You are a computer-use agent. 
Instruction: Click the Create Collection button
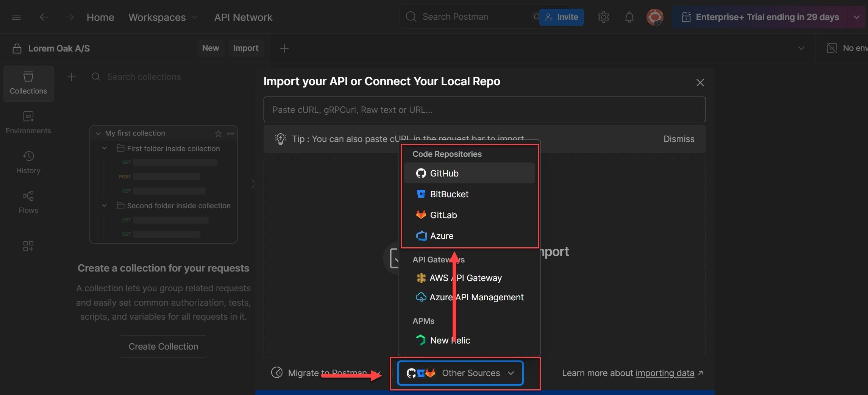pos(163,347)
